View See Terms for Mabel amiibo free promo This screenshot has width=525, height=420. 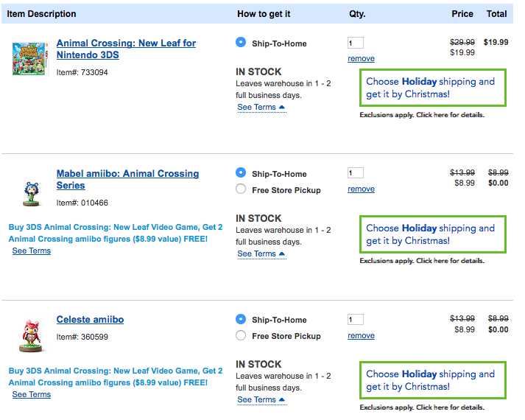32,251
